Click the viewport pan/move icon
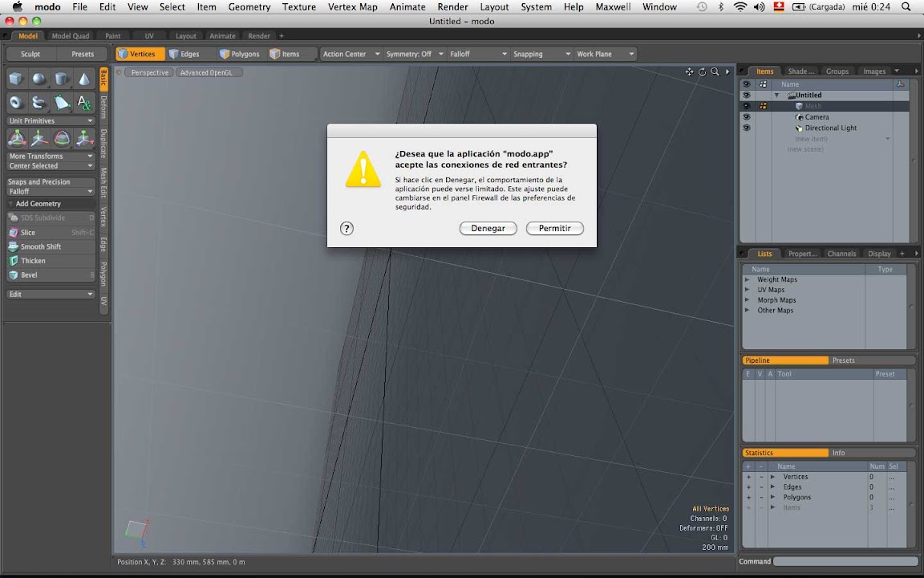Screen dimensions: 924x578 click(690, 72)
